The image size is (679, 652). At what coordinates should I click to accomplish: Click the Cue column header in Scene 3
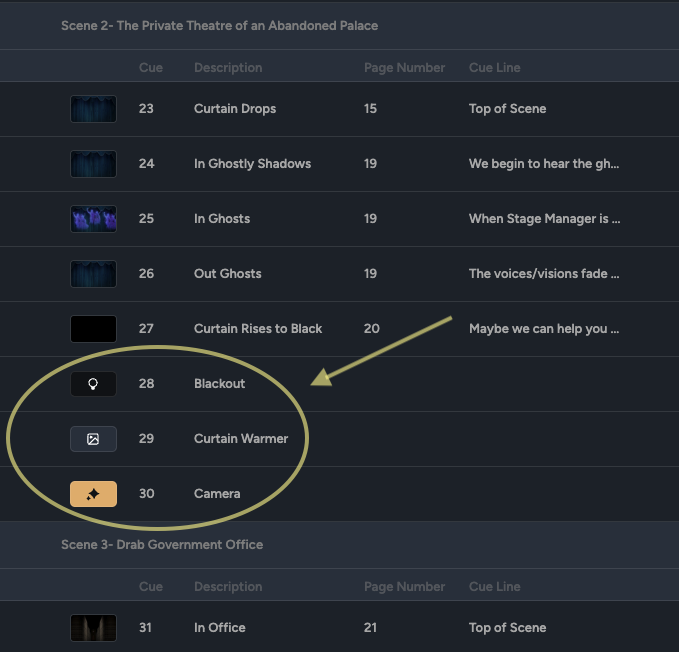151,587
